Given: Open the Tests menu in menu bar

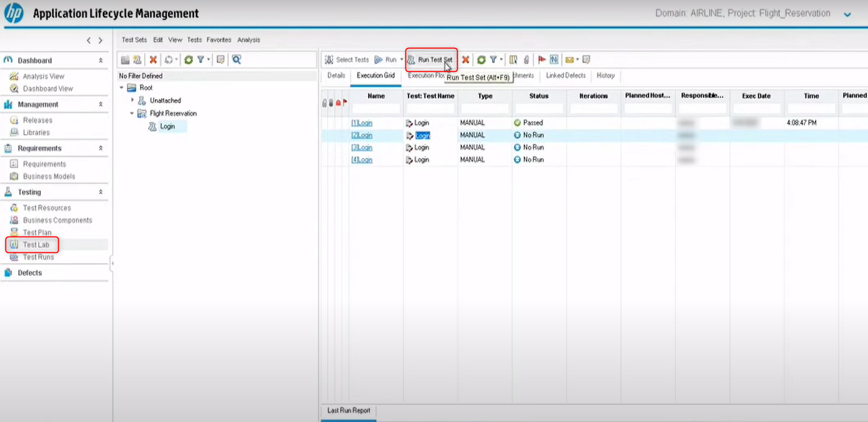Looking at the screenshot, I should click(x=194, y=40).
